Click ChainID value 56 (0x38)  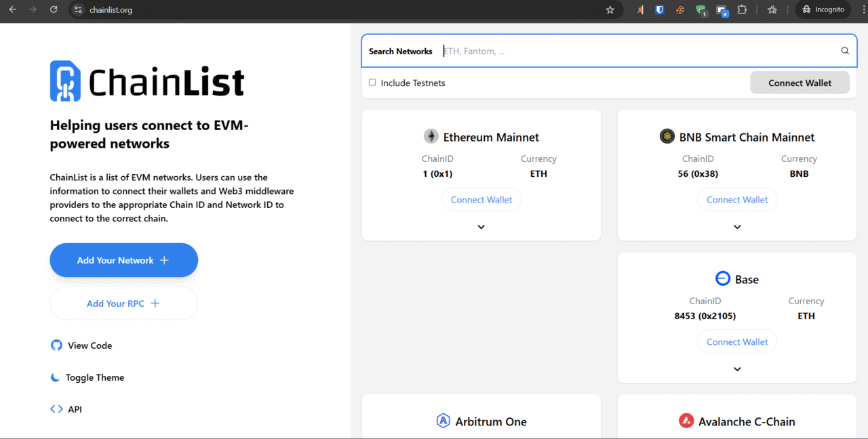click(x=697, y=173)
